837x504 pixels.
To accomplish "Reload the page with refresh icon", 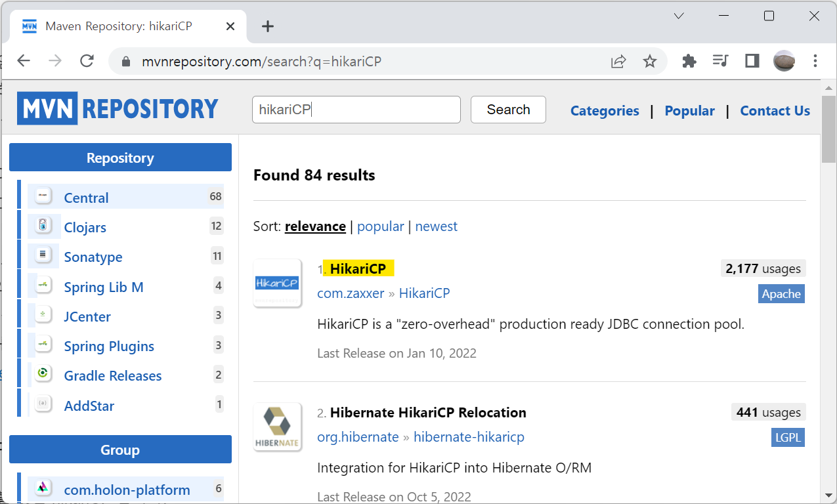I will pyautogui.click(x=87, y=61).
